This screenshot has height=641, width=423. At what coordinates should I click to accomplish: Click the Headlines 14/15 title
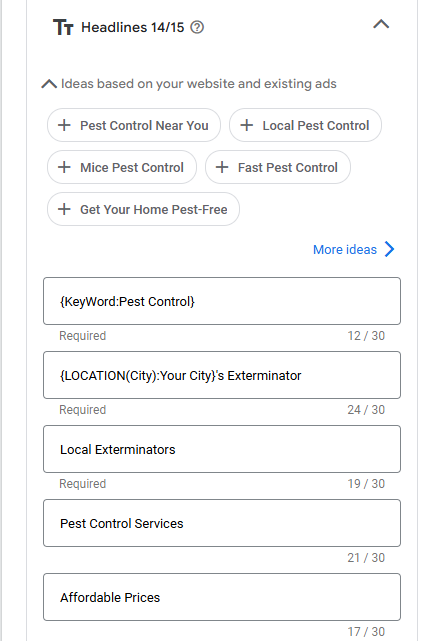(133, 27)
